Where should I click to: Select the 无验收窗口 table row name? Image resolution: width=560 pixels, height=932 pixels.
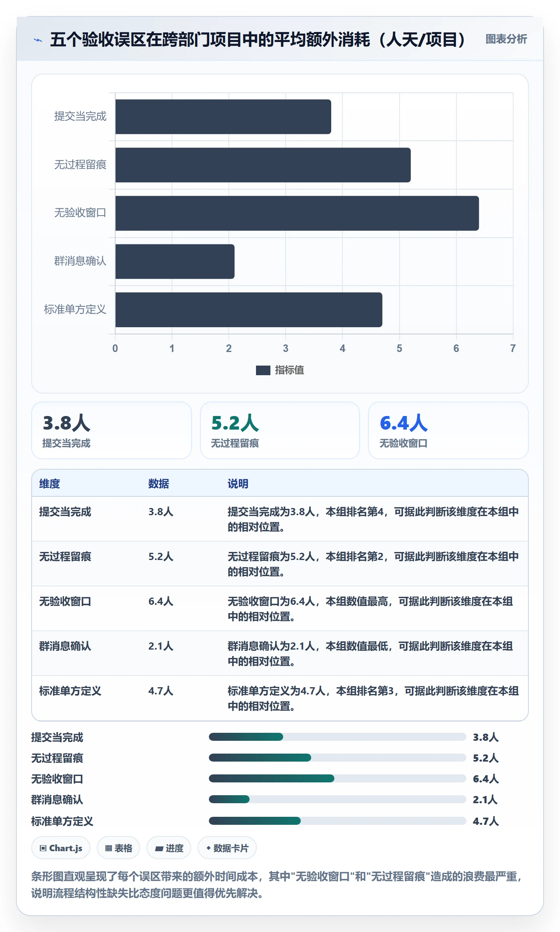point(65,602)
